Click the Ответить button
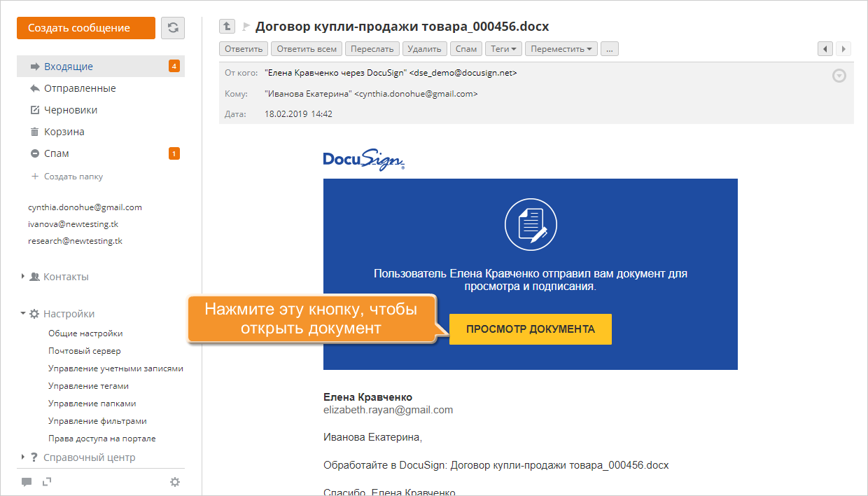This screenshot has width=868, height=496. click(244, 49)
